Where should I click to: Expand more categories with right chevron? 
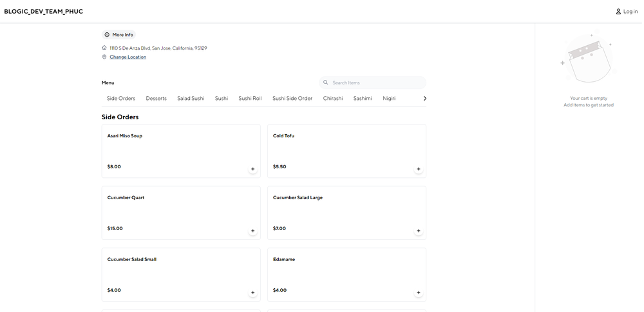424,98
